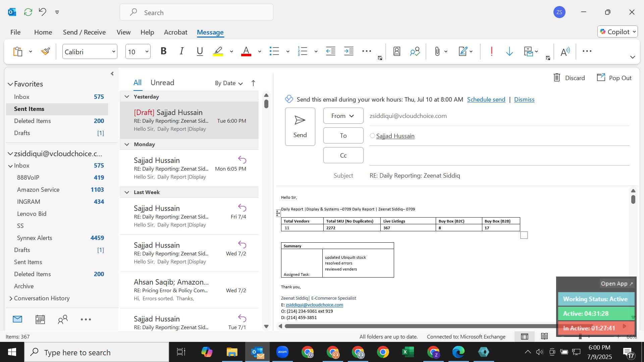Open font size 10 dropdown
The image size is (644, 362).
pyautogui.click(x=147, y=52)
